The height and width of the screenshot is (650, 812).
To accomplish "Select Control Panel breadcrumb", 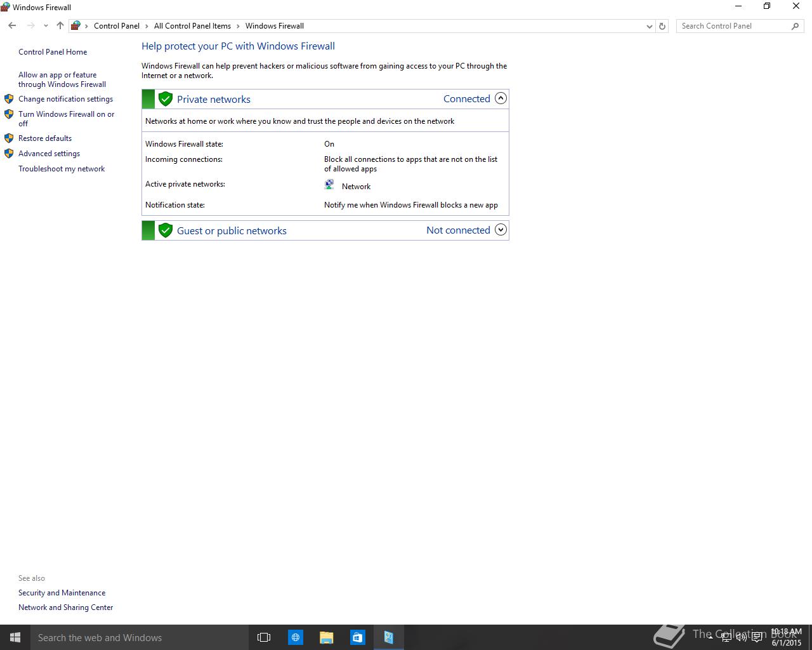I will pyautogui.click(x=117, y=26).
